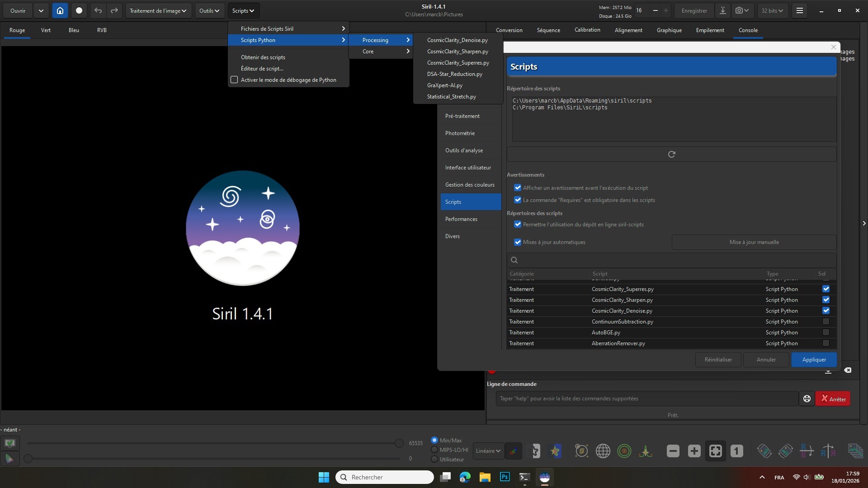This screenshot has width=868, height=488.
Task: Open the Windows Start menu
Action: click(324, 477)
